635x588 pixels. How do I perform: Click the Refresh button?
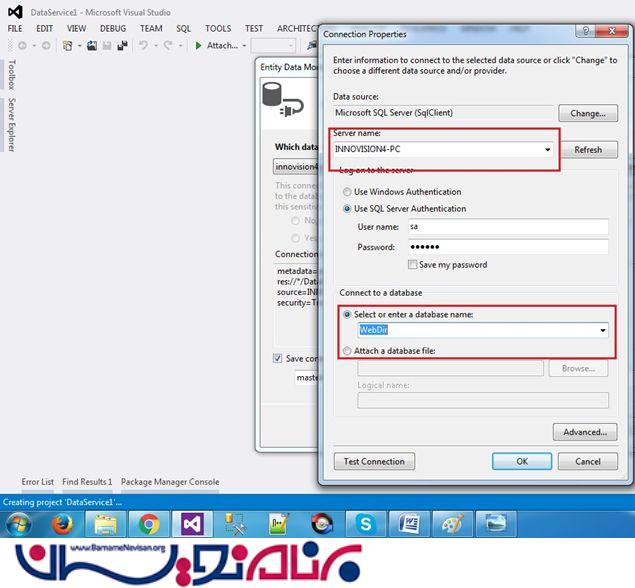[588, 150]
